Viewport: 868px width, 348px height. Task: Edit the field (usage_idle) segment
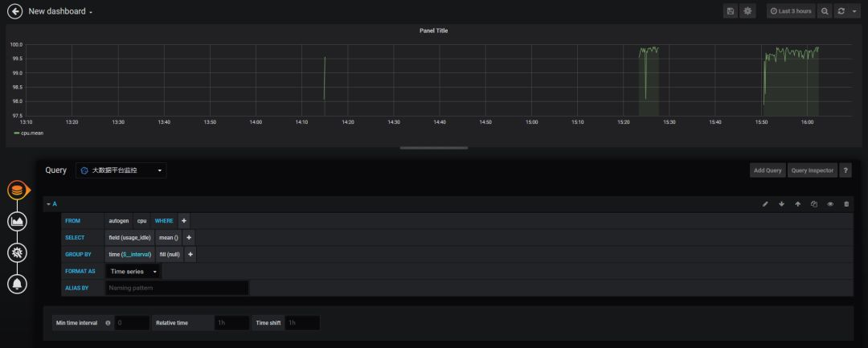click(129, 237)
